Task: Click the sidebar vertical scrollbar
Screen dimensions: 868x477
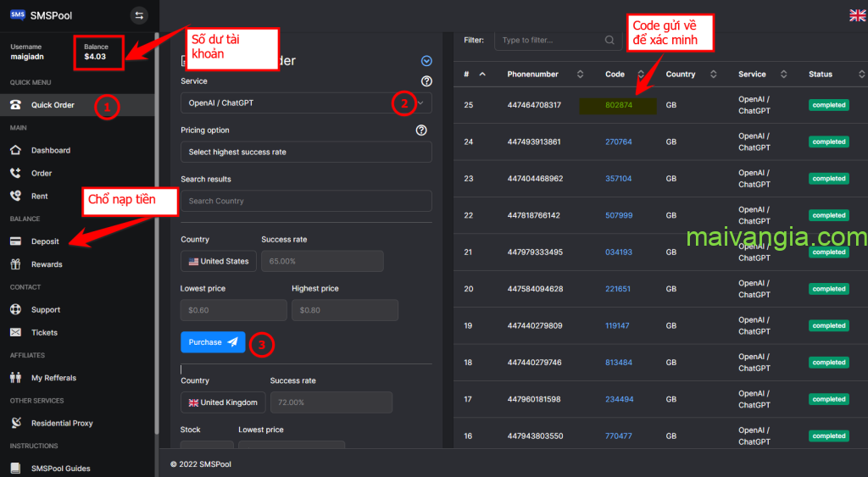Action: pos(157,232)
